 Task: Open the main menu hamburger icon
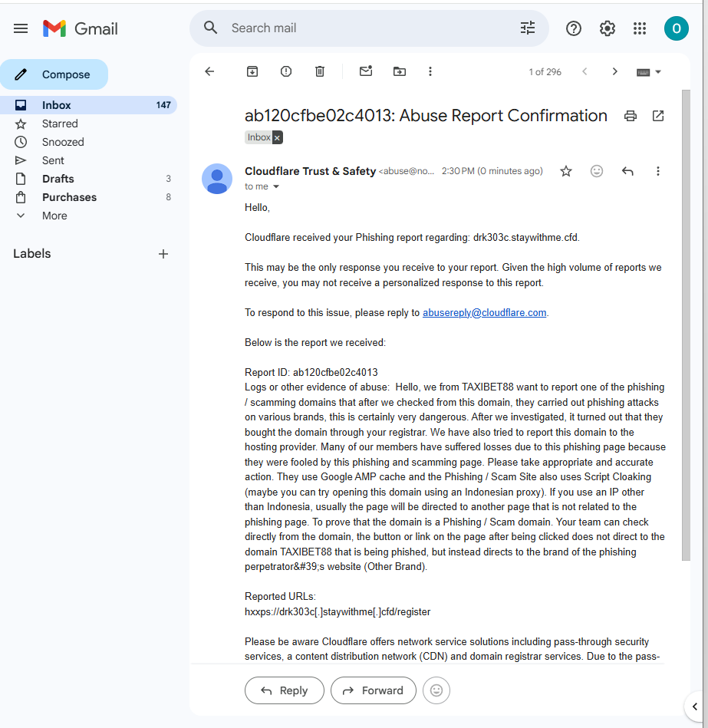(x=21, y=29)
